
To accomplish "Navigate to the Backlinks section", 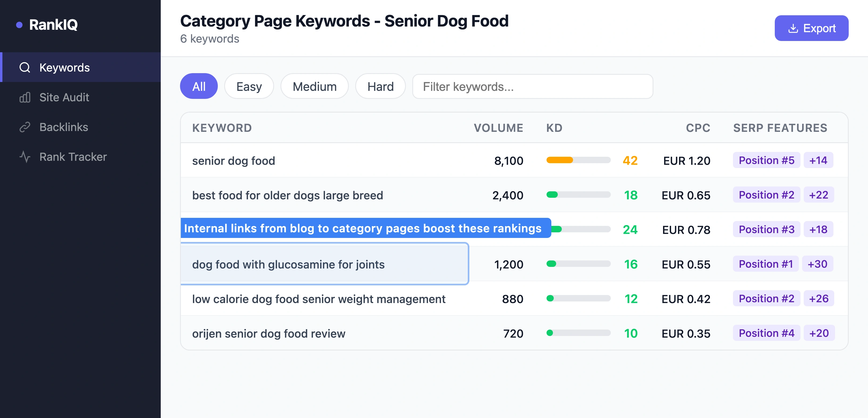I will 63,127.
